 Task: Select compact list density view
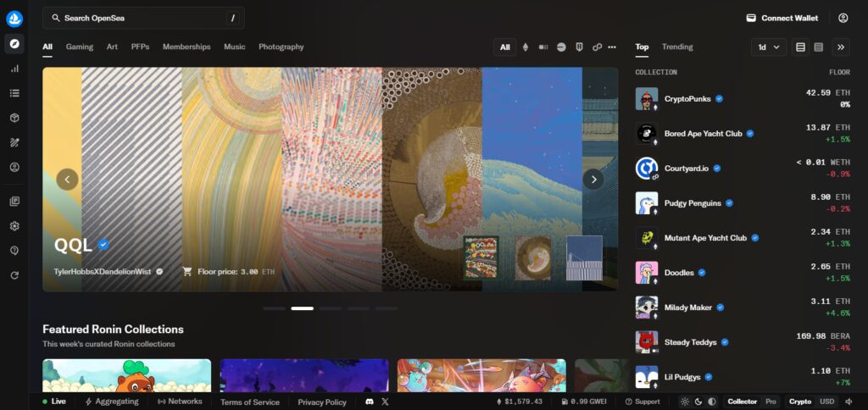819,47
